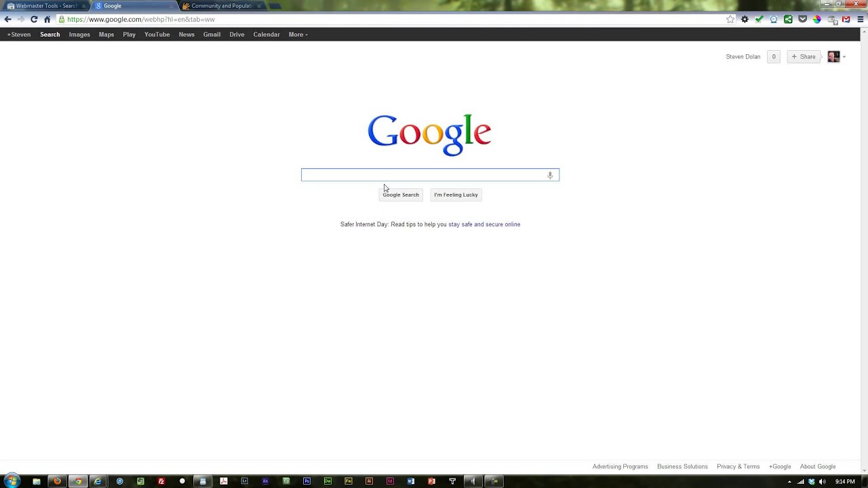Open Calendar in the Google bar
This screenshot has height=488, width=868.
click(267, 35)
